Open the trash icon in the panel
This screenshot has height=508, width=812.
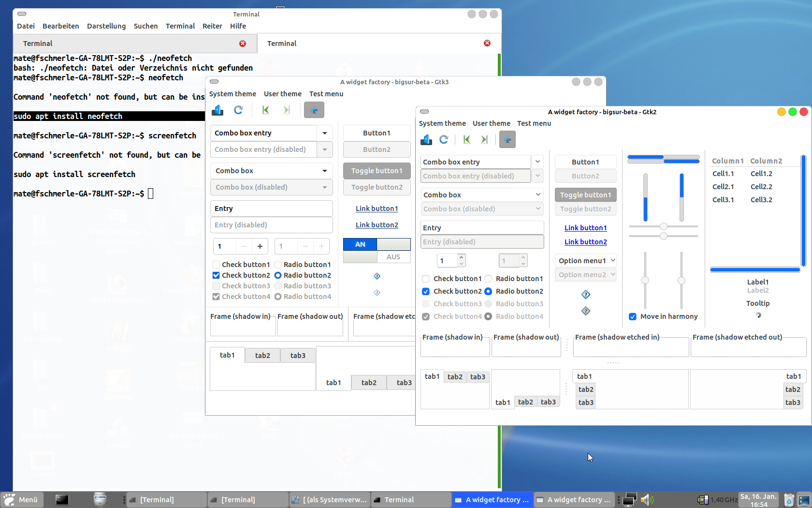pyautogui.click(x=789, y=500)
